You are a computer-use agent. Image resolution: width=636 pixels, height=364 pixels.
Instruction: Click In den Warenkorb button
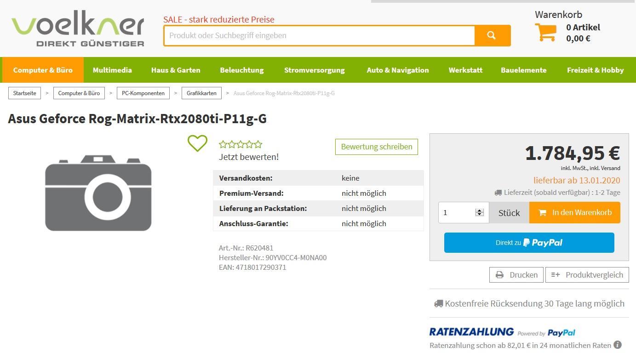click(x=575, y=212)
